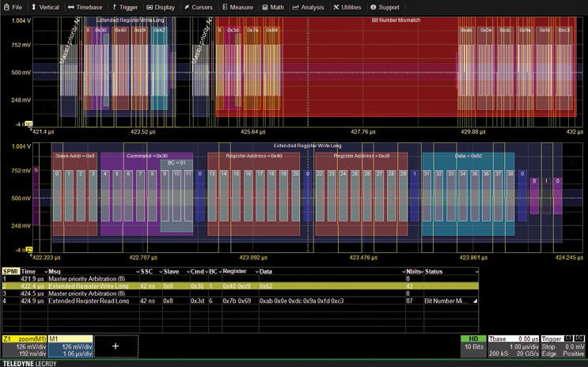
Task: Open the Z1 zoom(M1) descriptor box
Action: tap(25, 346)
